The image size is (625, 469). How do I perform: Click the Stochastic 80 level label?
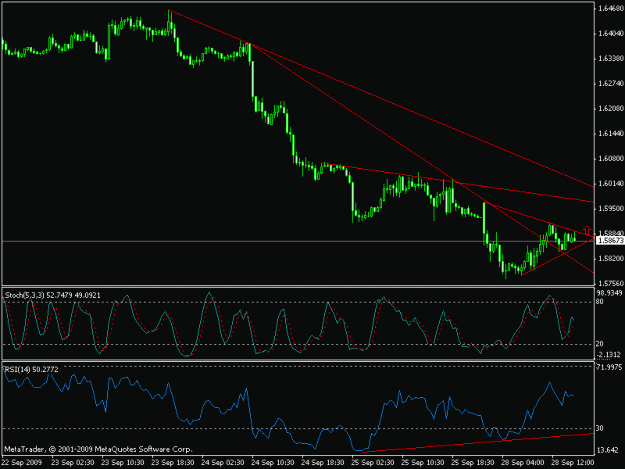pyautogui.click(x=600, y=302)
